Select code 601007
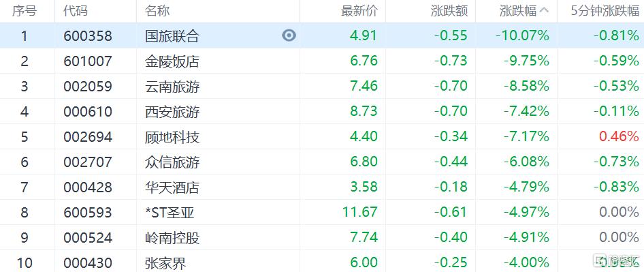The width and height of the screenshot is (644, 272). pyautogui.click(x=88, y=61)
